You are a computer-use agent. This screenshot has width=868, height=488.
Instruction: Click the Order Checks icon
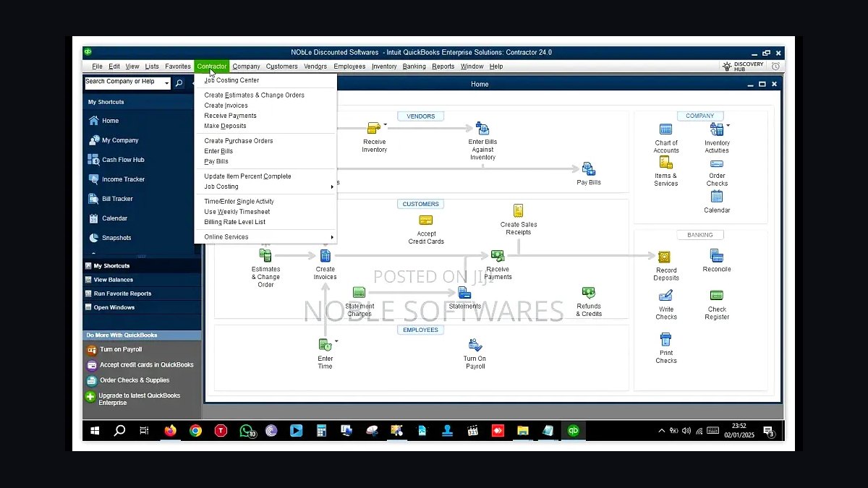pyautogui.click(x=716, y=163)
